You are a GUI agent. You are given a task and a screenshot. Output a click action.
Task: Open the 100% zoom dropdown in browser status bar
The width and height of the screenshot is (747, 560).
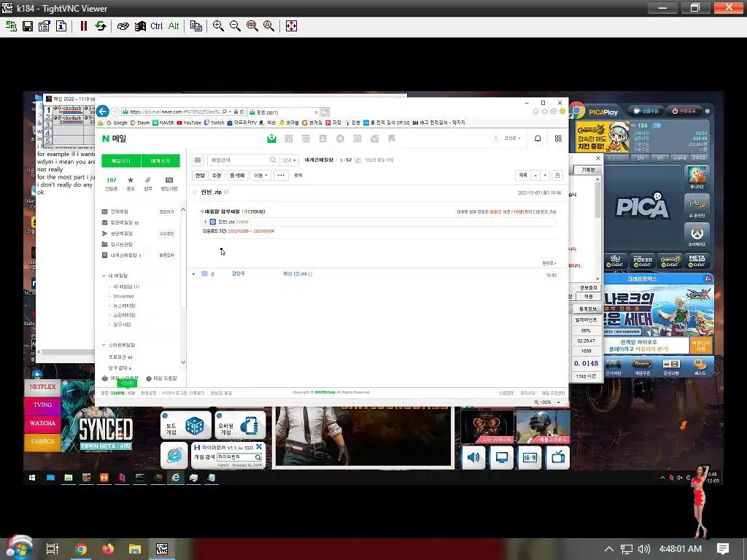pyautogui.click(x=558, y=402)
